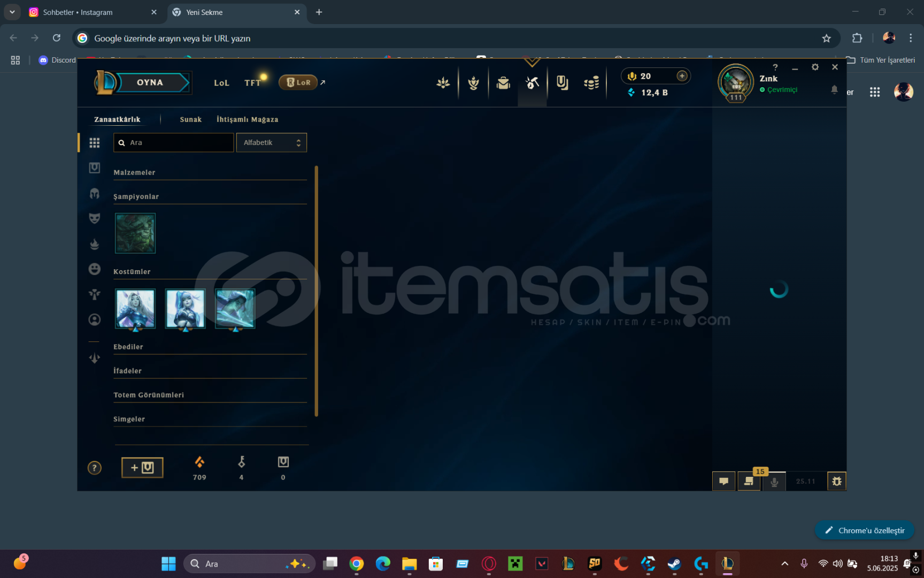The image size is (924, 578).
Task: Open the İhtişamlı Mağaza tab
Action: coord(248,119)
